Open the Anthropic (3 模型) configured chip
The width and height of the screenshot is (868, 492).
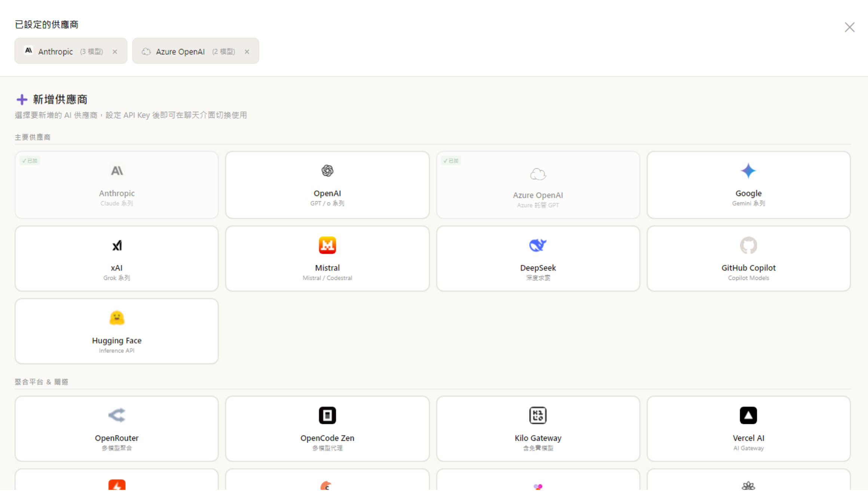point(71,51)
